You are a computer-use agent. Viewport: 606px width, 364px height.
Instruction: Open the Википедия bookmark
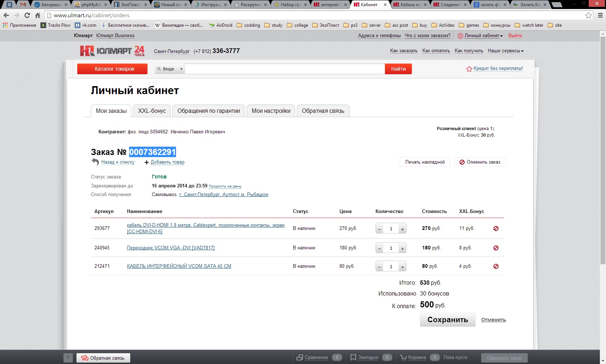point(179,25)
